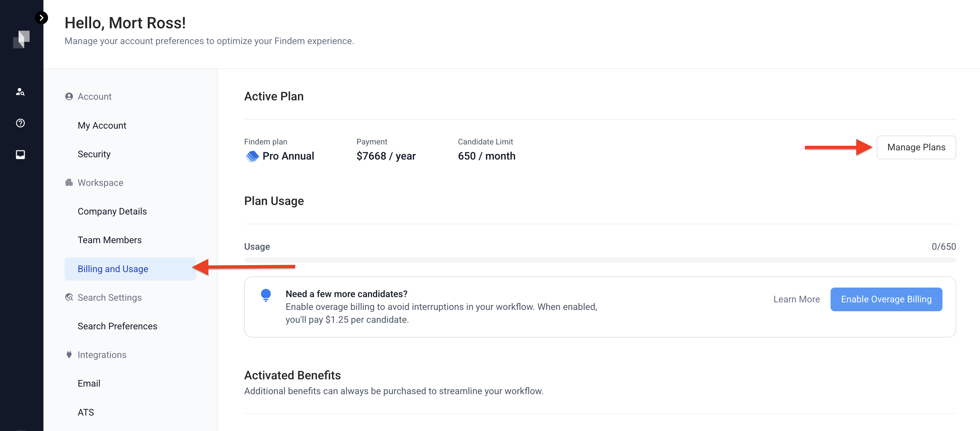The image size is (980, 431).
Task: Go to the Security settings page
Action: coord(94,154)
